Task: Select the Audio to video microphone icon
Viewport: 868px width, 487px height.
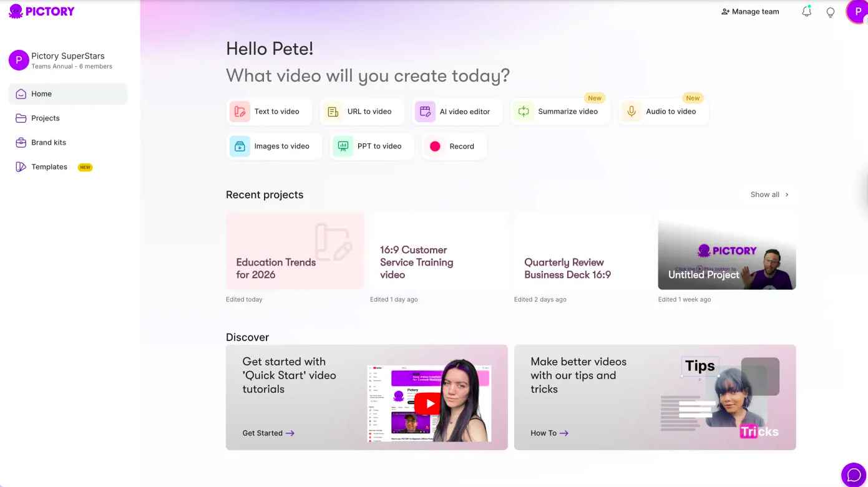Action: 631,112
